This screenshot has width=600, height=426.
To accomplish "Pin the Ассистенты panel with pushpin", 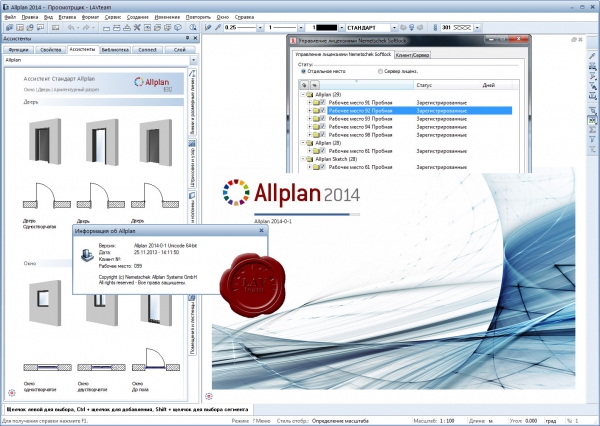I will 188,38.
